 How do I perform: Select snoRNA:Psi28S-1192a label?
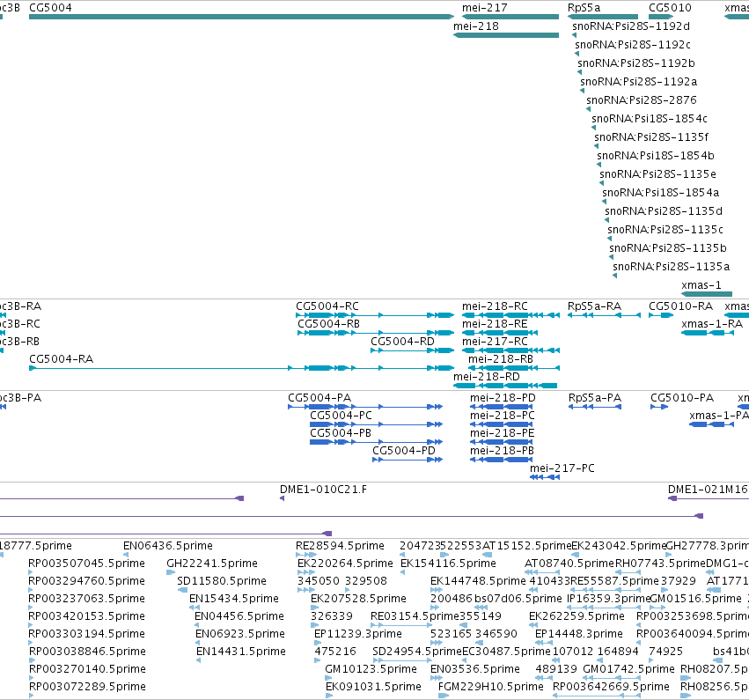click(639, 82)
